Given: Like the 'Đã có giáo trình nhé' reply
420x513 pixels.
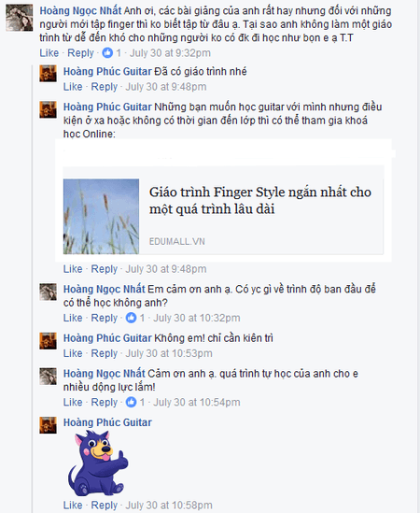Looking at the screenshot, I should click(73, 87).
